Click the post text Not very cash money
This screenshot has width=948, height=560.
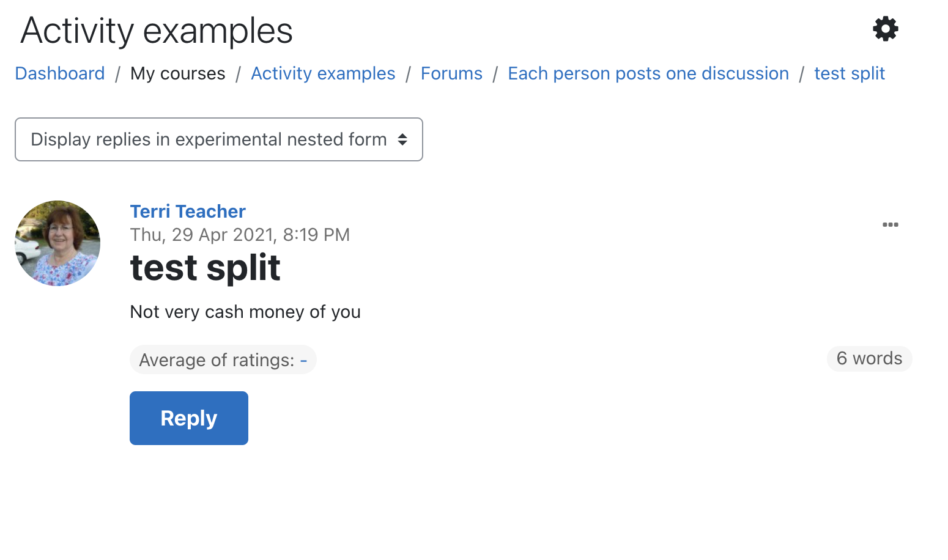coord(245,312)
